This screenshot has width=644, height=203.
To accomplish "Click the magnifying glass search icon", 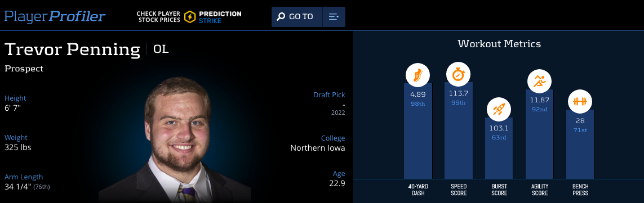I will pos(281,17).
